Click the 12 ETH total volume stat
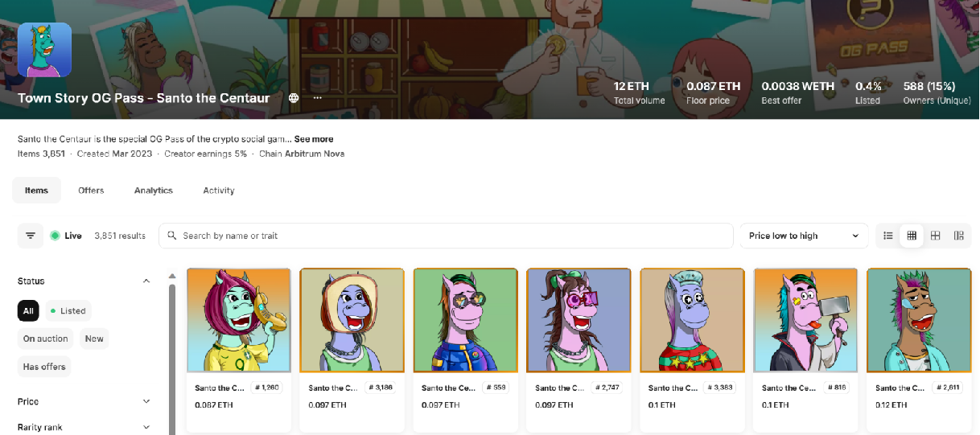 (x=639, y=92)
